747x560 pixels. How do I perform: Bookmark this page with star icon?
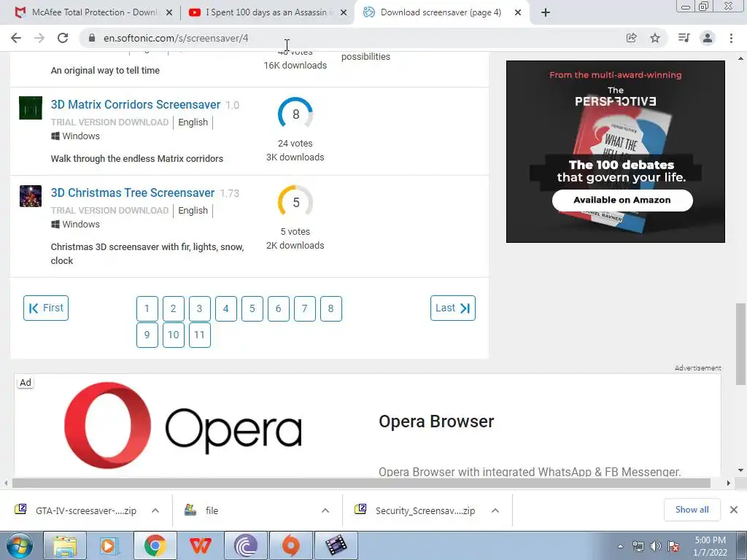tap(655, 38)
